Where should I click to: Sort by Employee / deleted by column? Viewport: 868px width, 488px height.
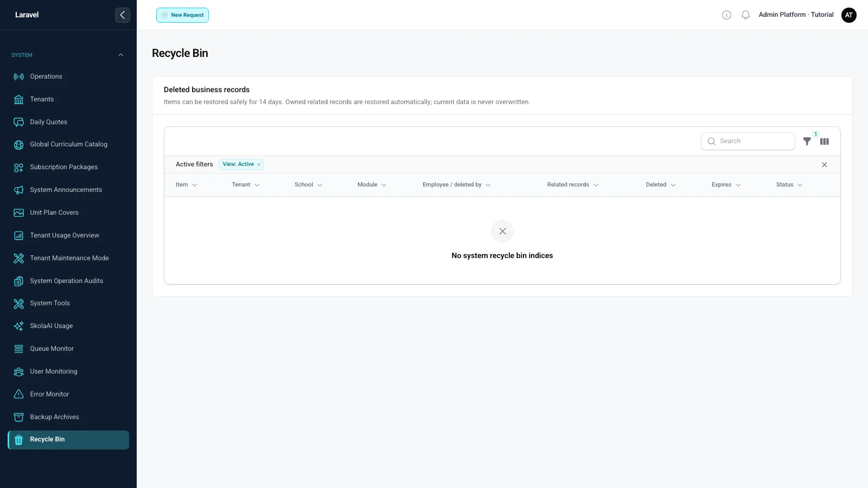click(x=457, y=185)
